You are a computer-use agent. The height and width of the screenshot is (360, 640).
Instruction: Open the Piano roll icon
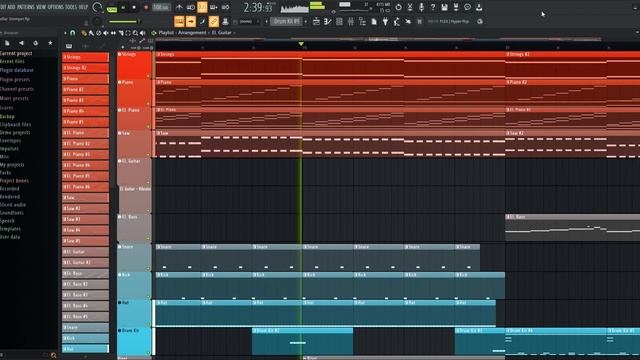[x=328, y=21]
